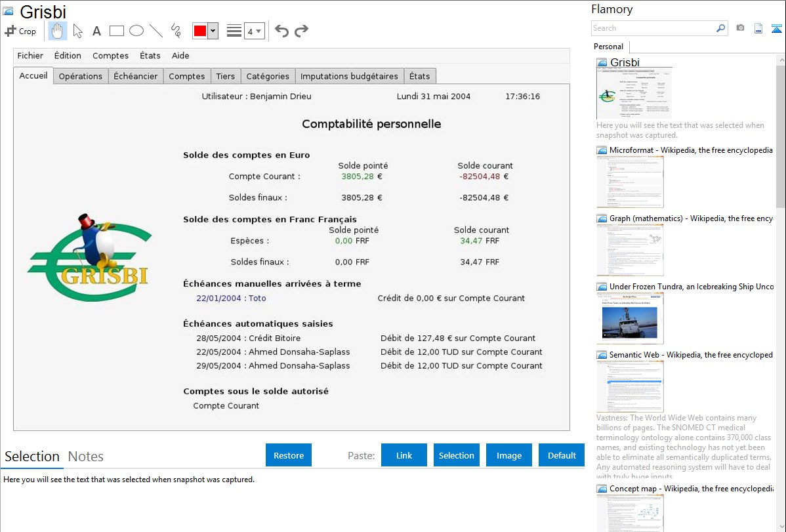The width and height of the screenshot is (786, 532).
Task: Open the Personal tab in Flamory
Action: click(608, 47)
